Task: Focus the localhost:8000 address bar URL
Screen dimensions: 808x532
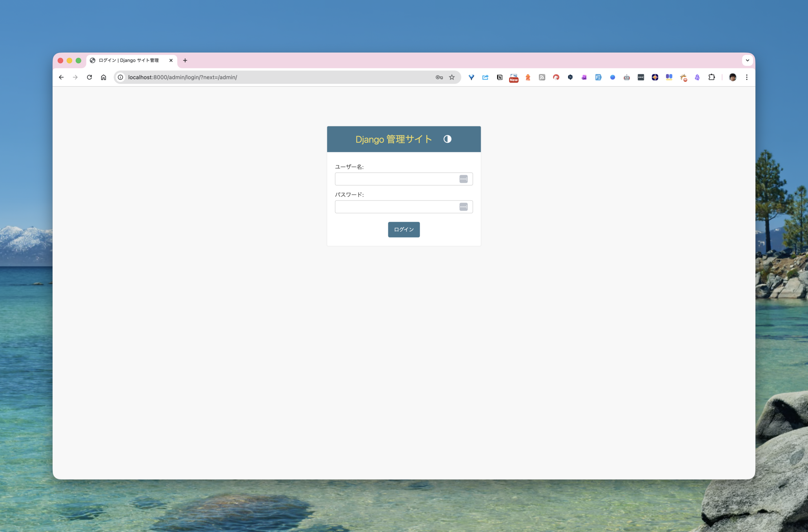Action: [x=182, y=77]
